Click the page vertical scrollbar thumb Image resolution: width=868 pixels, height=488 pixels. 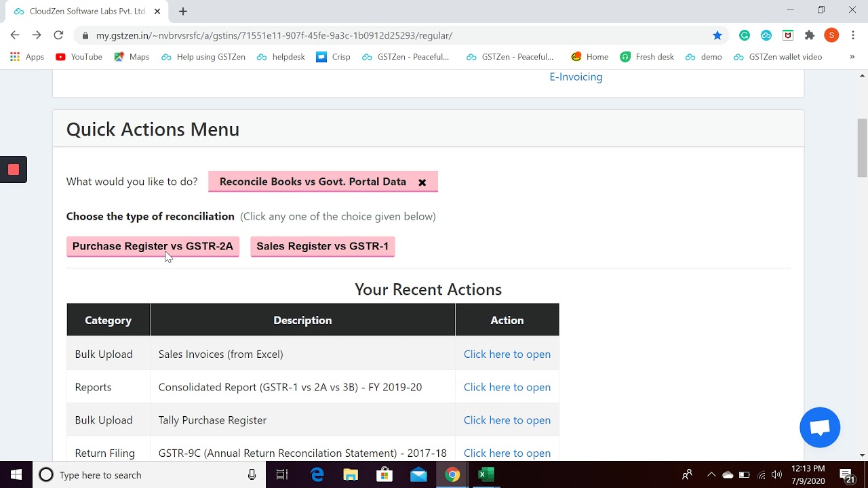(862, 147)
